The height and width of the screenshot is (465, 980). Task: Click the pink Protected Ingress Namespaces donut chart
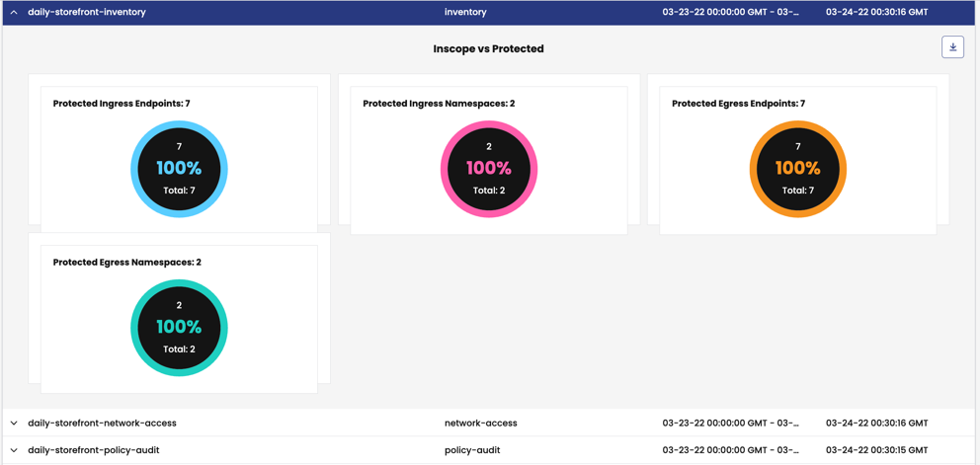tap(489, 169)
